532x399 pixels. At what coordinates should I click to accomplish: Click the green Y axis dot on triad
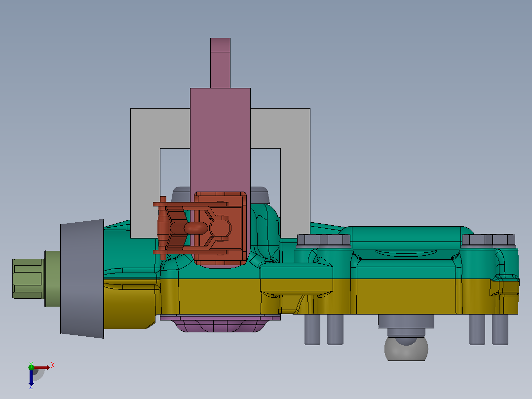click(31, 367)
